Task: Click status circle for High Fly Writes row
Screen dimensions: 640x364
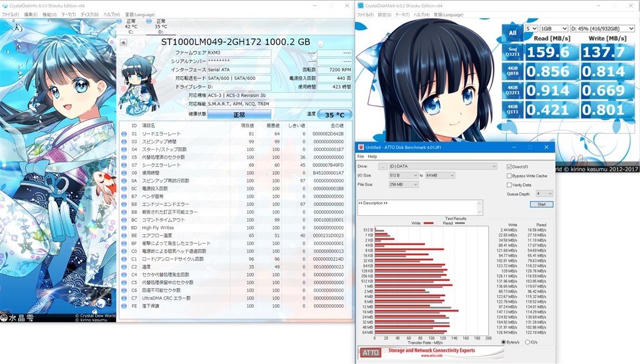Action: (x=124, y=228)
